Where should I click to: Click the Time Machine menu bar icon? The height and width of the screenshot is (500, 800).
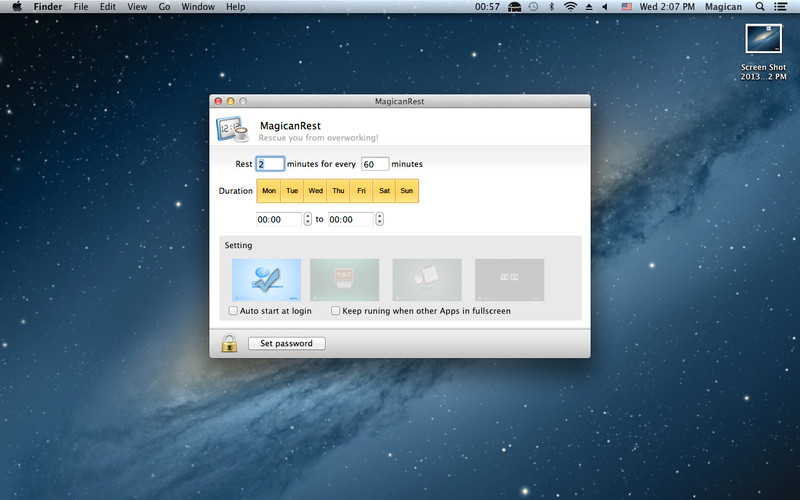point(533,7)
